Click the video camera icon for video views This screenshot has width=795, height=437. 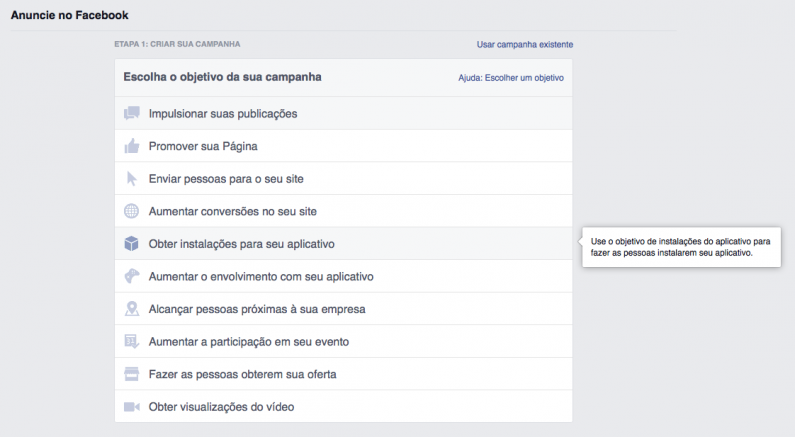(132, 407)
